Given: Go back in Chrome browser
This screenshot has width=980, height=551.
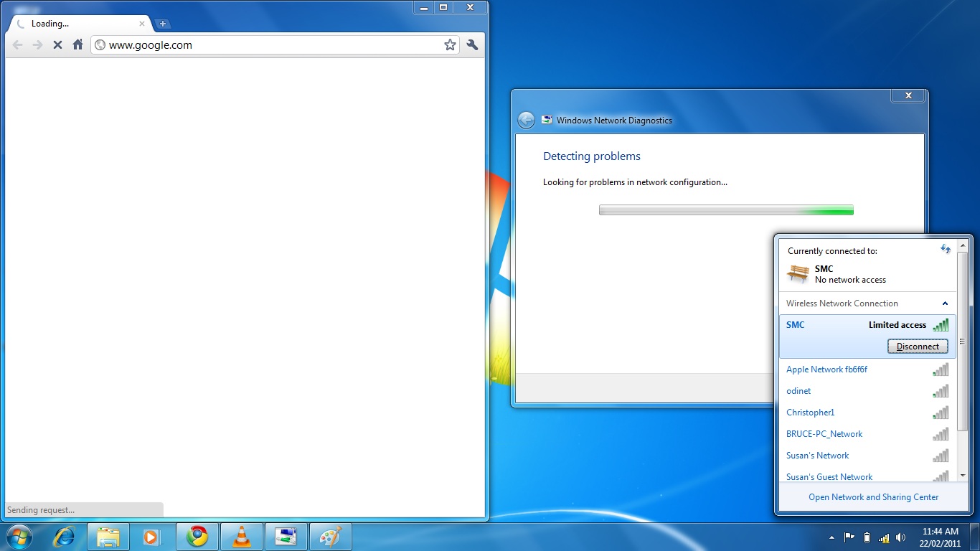Looking at the screenshot, I should pyautogui.click(x=17, y=44).
